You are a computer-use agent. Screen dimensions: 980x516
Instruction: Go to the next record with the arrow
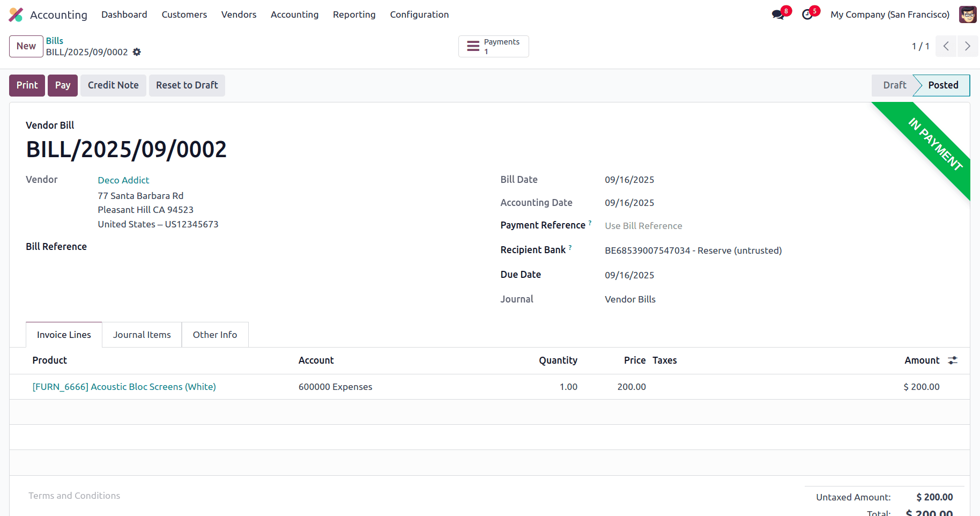pyautogui.click(x=967, y=46)
